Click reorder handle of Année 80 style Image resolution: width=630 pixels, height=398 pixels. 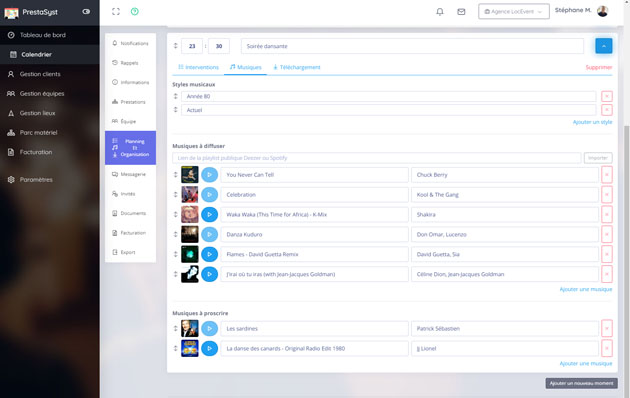[x=176, y=96]
